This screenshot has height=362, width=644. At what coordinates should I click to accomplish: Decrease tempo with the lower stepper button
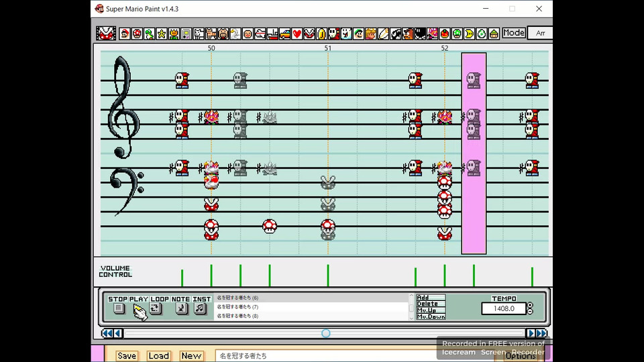point(530,311)
